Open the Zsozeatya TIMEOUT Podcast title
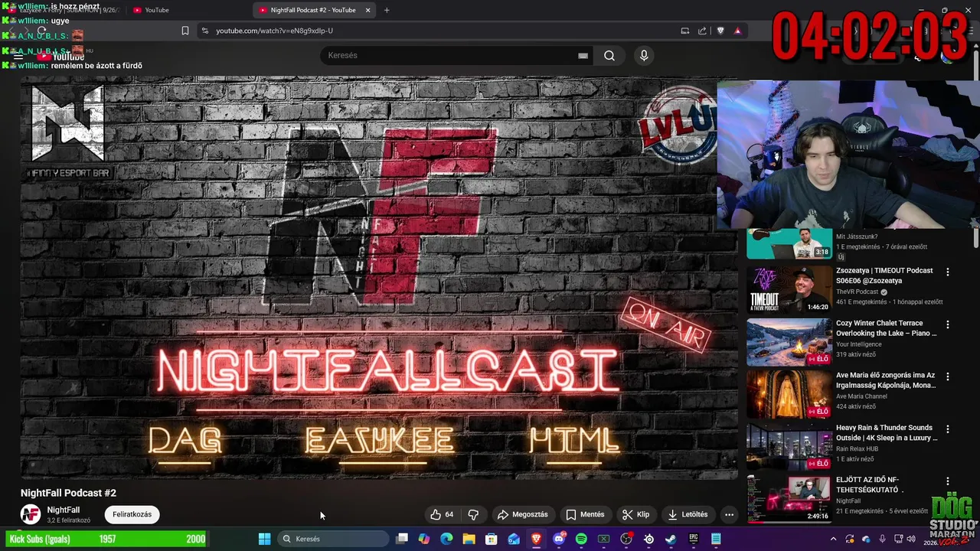Image resolution: width=980 pixels, height=551 pixels. point(884,275)
